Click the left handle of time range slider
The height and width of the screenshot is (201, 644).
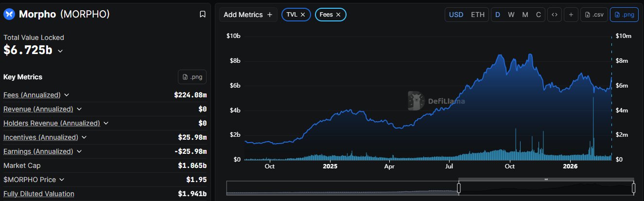pyautogui.click(x=458, y=187)
